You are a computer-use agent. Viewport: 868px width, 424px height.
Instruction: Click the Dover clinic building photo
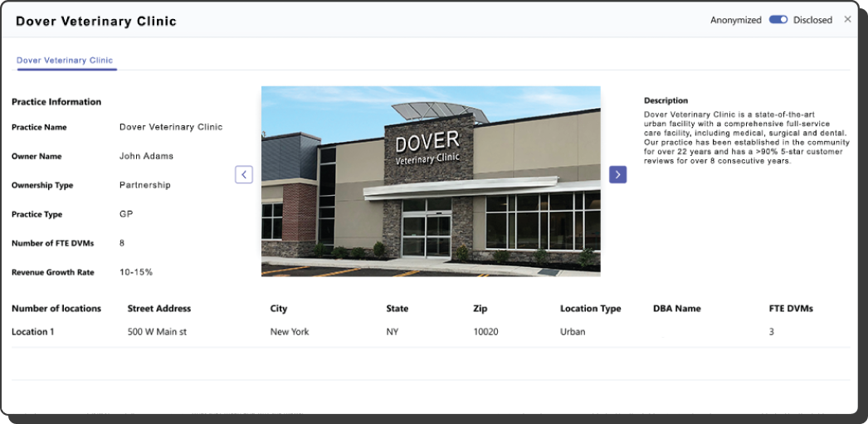pyautogui.click(x=431, y=181)
